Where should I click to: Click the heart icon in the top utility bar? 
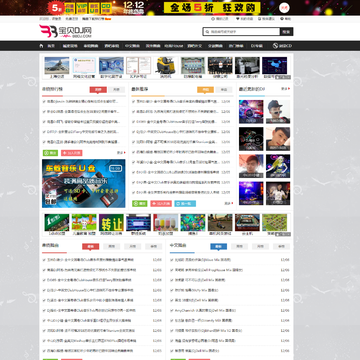tap(238, 19)
